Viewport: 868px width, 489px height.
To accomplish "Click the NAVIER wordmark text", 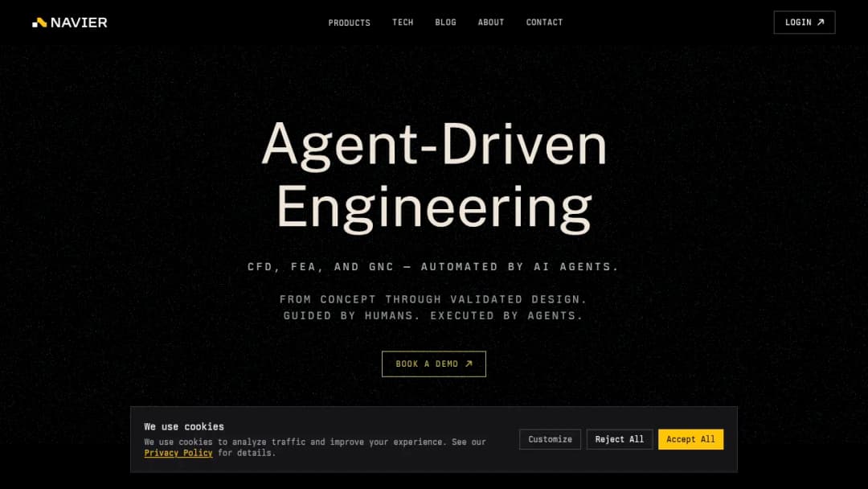I will pos(79,23).
